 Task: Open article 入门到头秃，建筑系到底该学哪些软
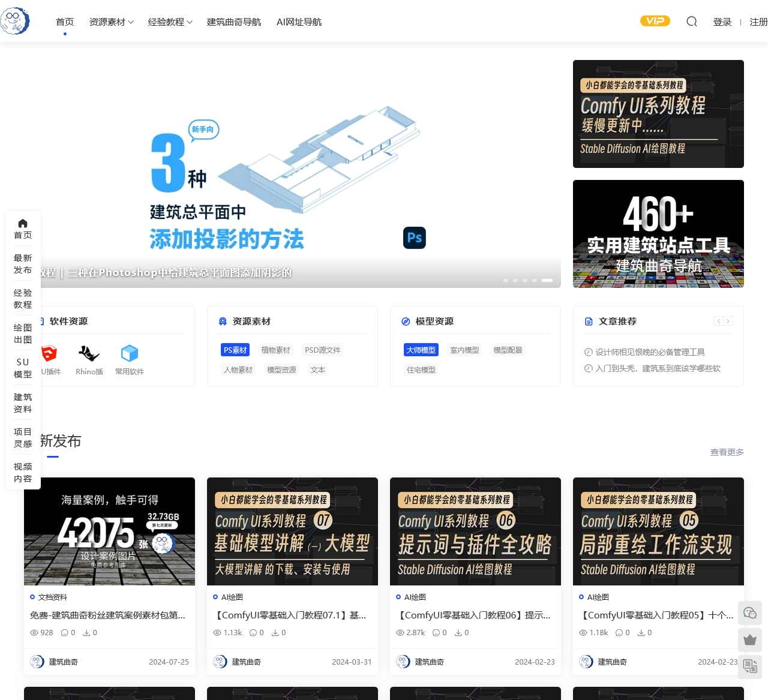tap(658, 368)
